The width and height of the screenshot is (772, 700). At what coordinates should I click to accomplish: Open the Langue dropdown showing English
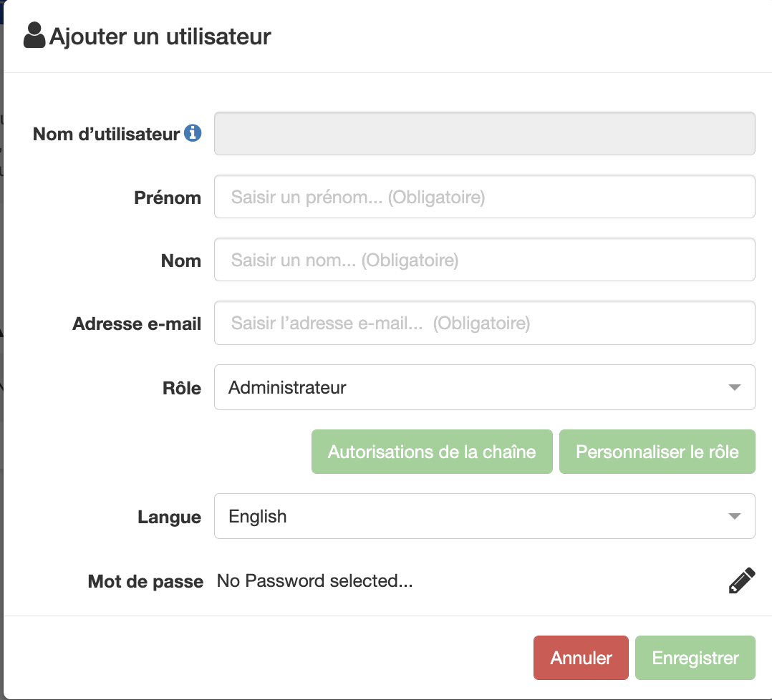pos(484,516)
